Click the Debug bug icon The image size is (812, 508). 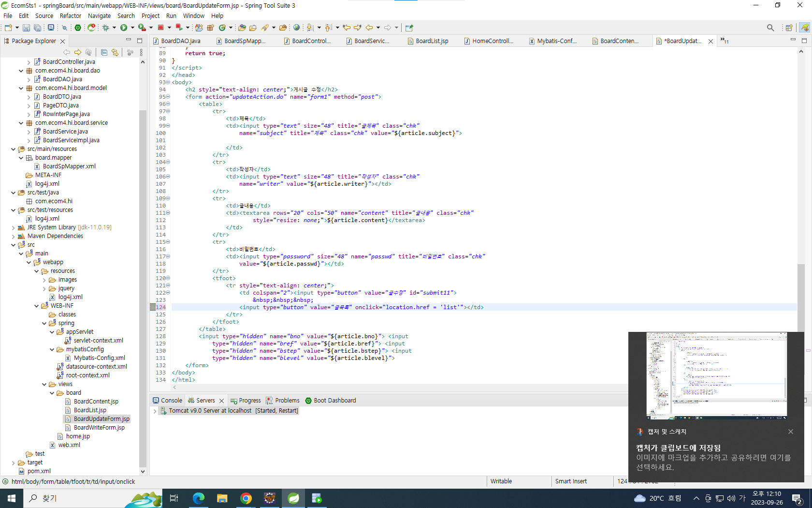click(105, 28)
